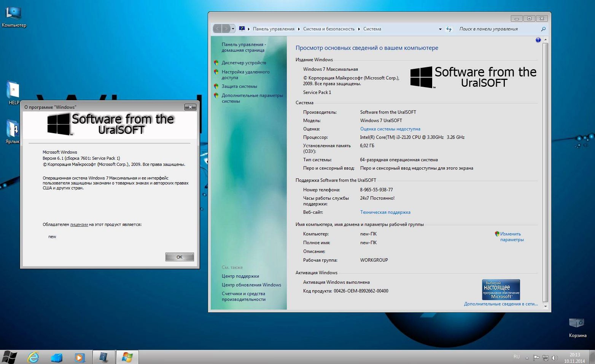
Task: Click the taskbar clock showing 20:13
Action: point(574,358)
